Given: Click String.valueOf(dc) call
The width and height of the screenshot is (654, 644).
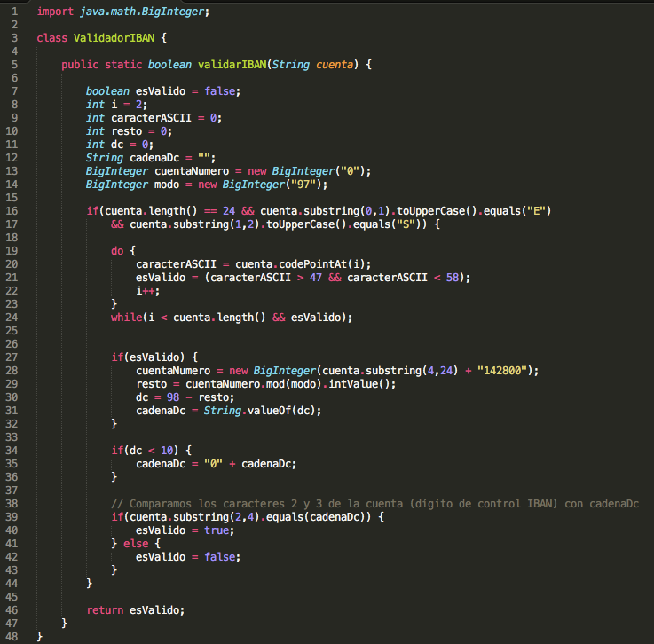Looking at the screenshot, I should (262, 411).
